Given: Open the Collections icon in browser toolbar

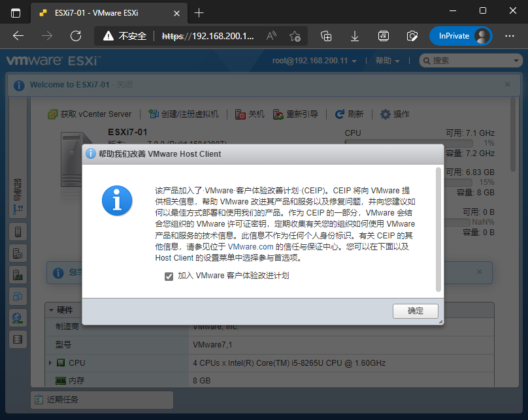Looking at the screenshot, I should click(326, 36).
